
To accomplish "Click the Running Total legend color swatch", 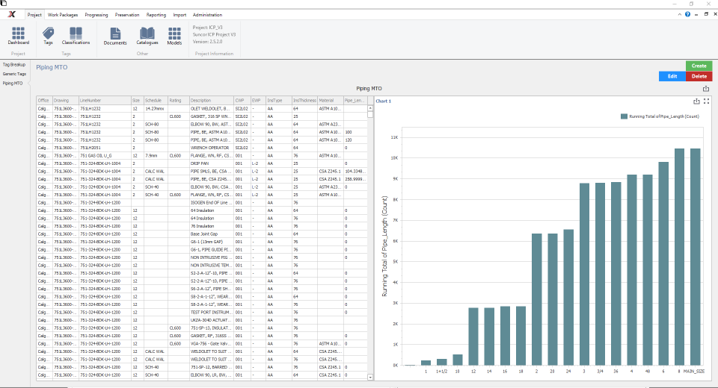I will tap(624, 116).
